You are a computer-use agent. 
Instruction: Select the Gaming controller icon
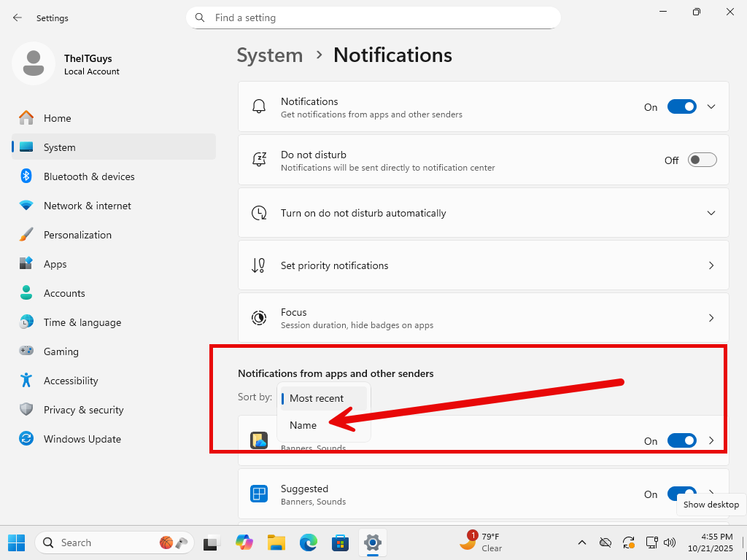pyautogui.click(x=26, y=351)
